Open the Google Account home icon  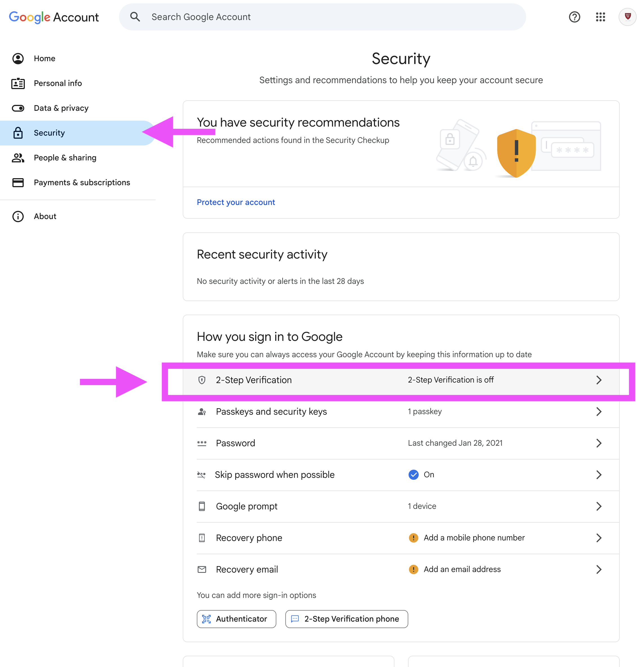pos(18,59)
